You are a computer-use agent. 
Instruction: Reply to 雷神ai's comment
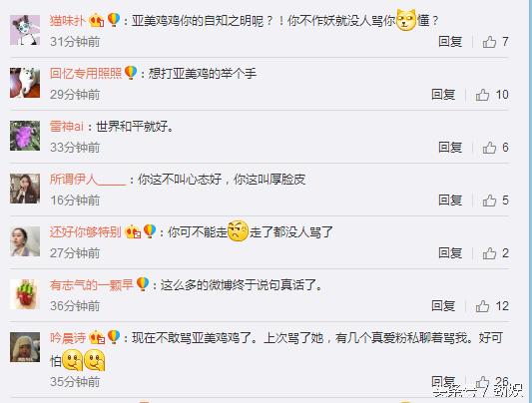(450, 147)
